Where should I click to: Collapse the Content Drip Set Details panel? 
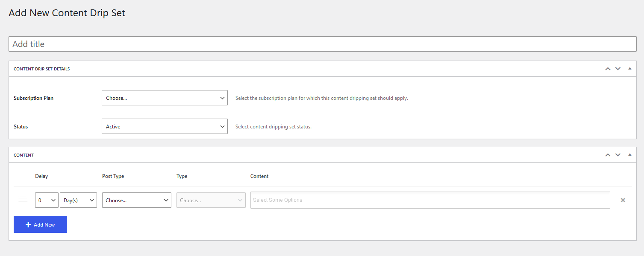click(x=629, y=69)
